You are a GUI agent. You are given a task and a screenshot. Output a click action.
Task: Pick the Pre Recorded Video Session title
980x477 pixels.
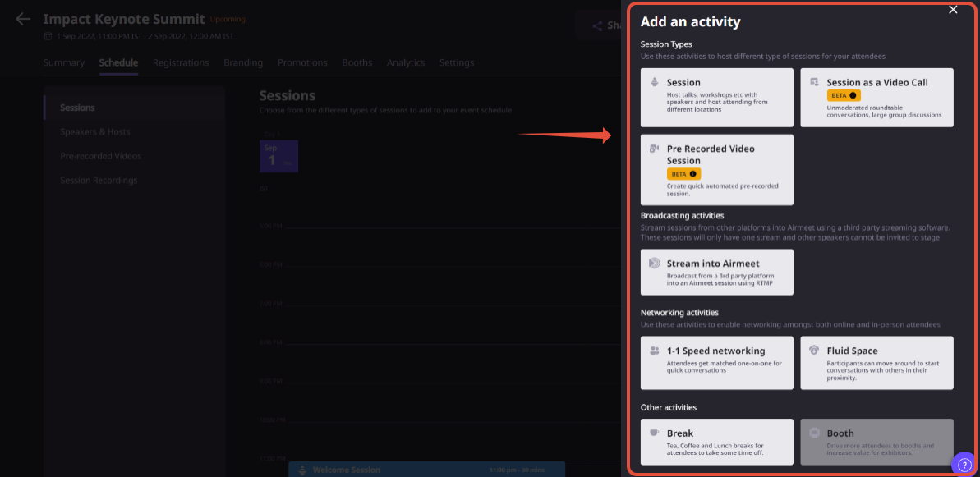click(711, 154)
